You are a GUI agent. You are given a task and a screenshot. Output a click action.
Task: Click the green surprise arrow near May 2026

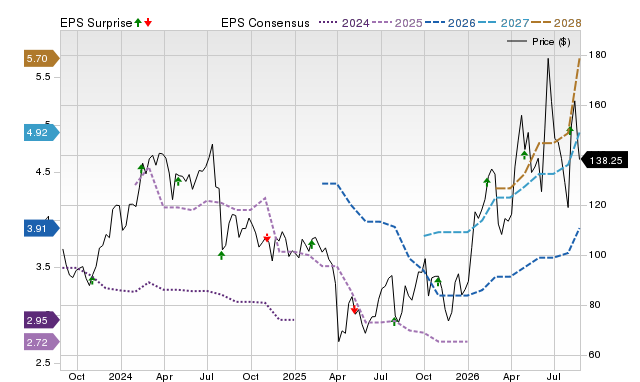[x=524, y=155]
